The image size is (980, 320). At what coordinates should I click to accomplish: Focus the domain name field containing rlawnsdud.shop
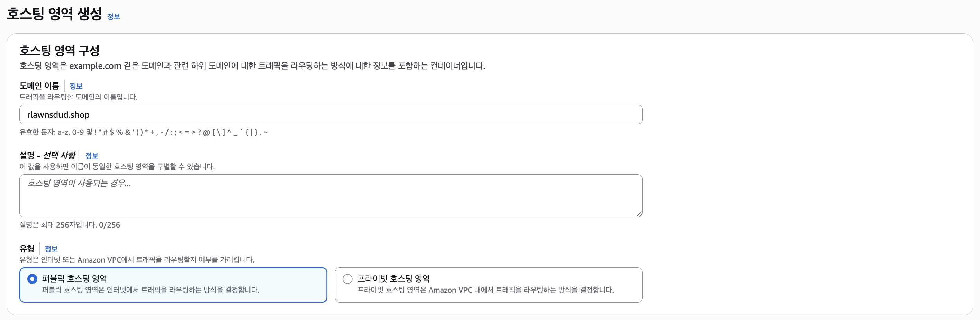point(330,115)
